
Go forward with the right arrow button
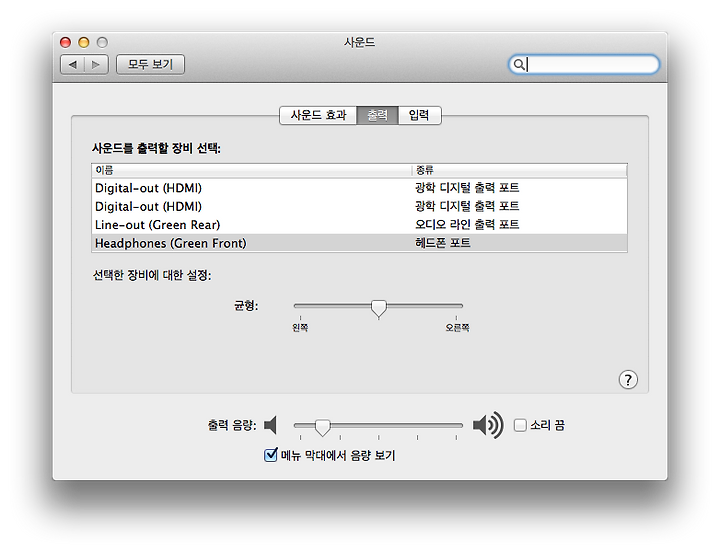pyautogui.click(x=96, y=64)
